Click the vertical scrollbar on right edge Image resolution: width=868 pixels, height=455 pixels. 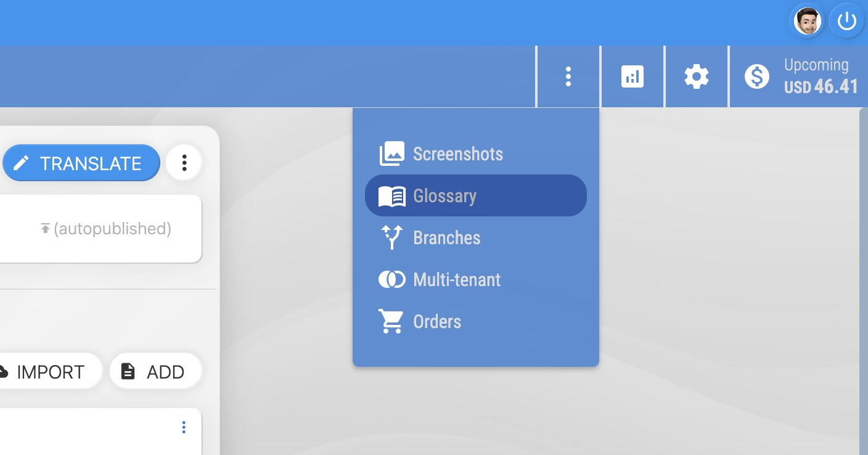[x=863, y=277]
